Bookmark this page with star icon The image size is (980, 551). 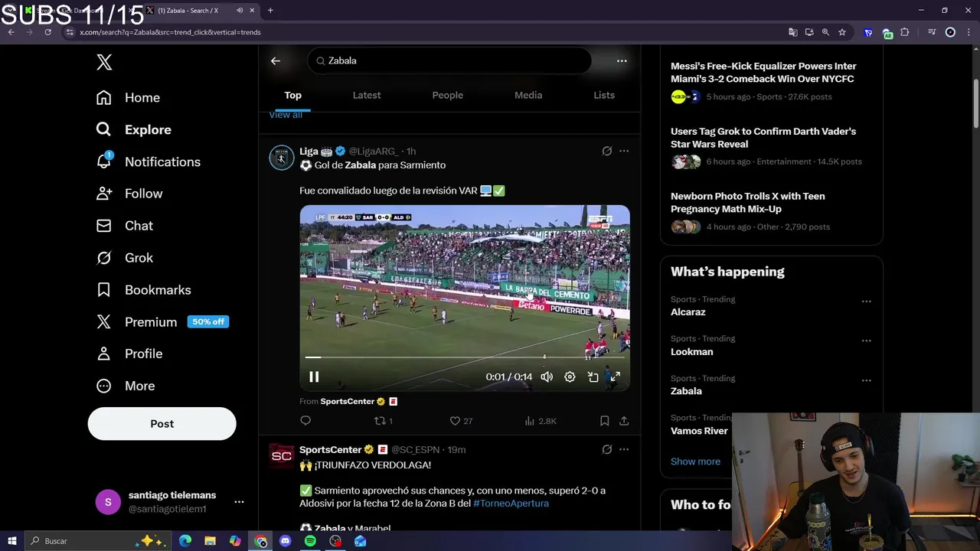point(842,32)
